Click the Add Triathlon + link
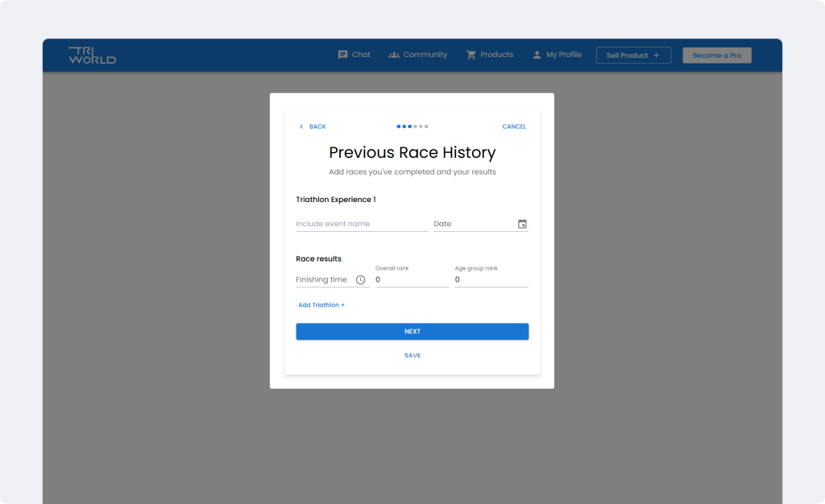This screenshot has width=825, height=504. click(x=321, y=305)
